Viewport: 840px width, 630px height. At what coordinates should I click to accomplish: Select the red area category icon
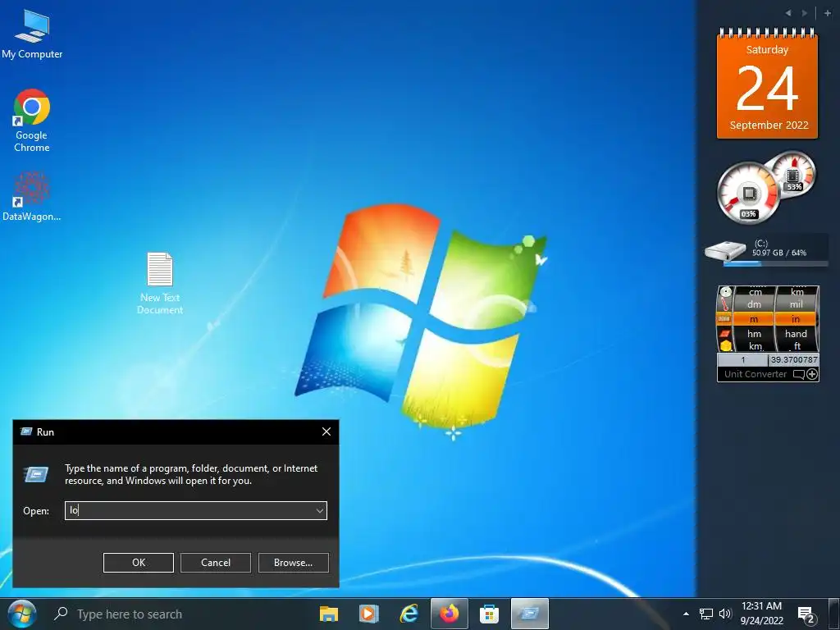[725, 333]
